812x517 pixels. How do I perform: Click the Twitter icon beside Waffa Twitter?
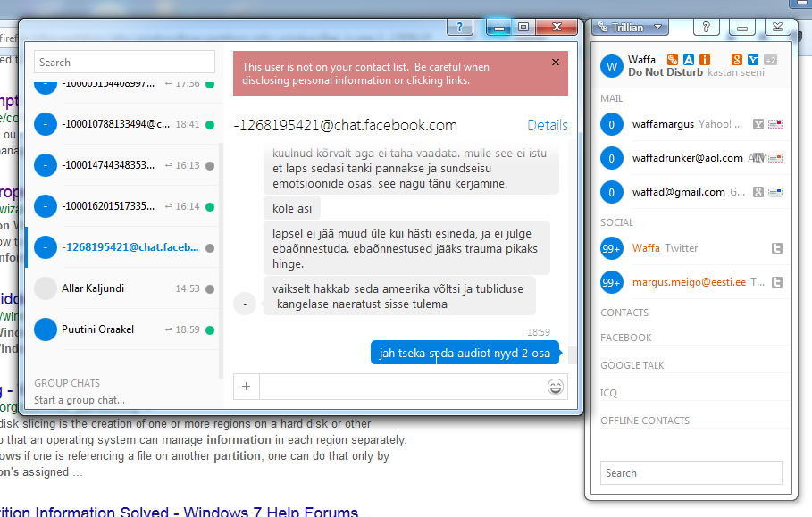tap(777, 248)
